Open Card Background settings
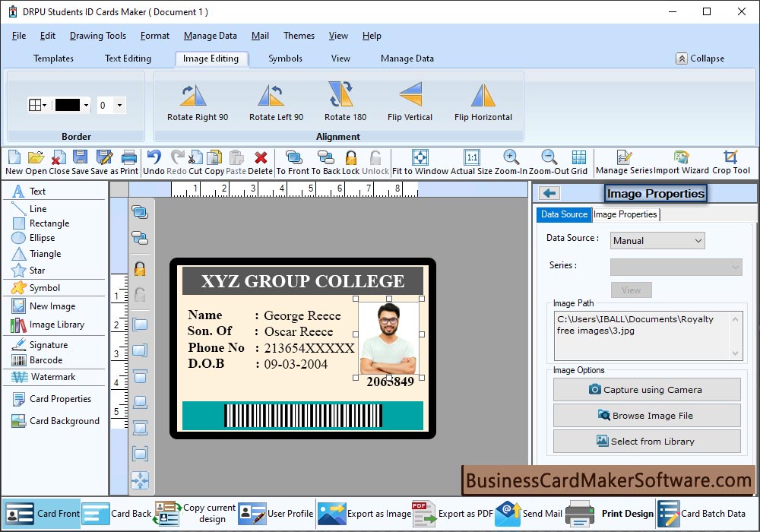 55,421
